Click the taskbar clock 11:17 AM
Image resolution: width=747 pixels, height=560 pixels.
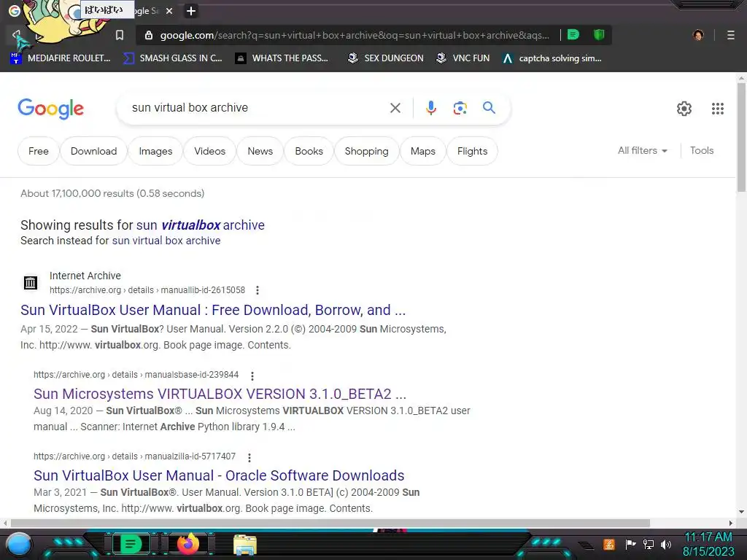point(708,537)
